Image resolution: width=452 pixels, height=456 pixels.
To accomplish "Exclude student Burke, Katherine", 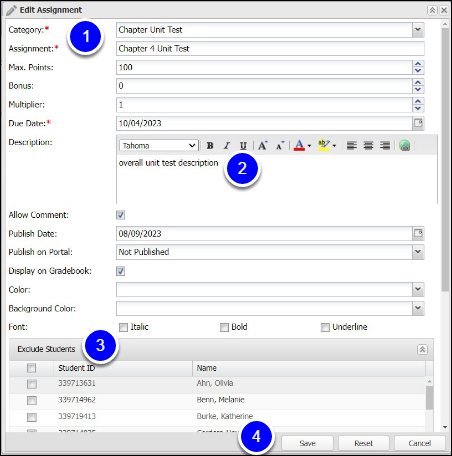I will point(32,417).
